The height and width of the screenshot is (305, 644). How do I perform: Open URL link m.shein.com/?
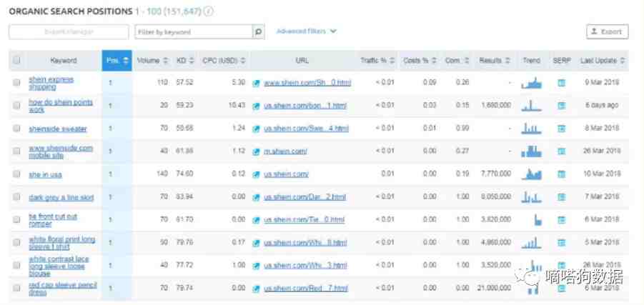[x=285, y=151]
